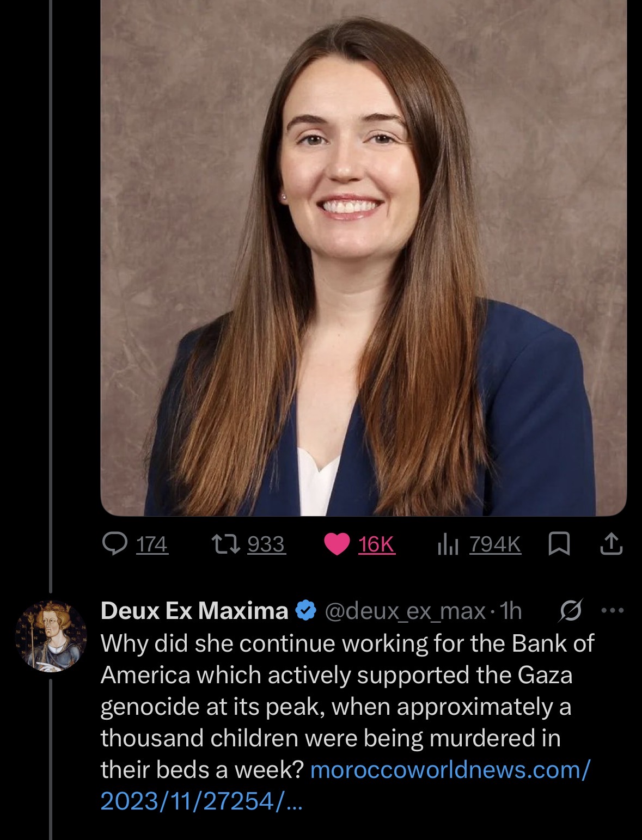
Task: Click the Deux Ex Maxima display name
Action: (x=194, y=611)
